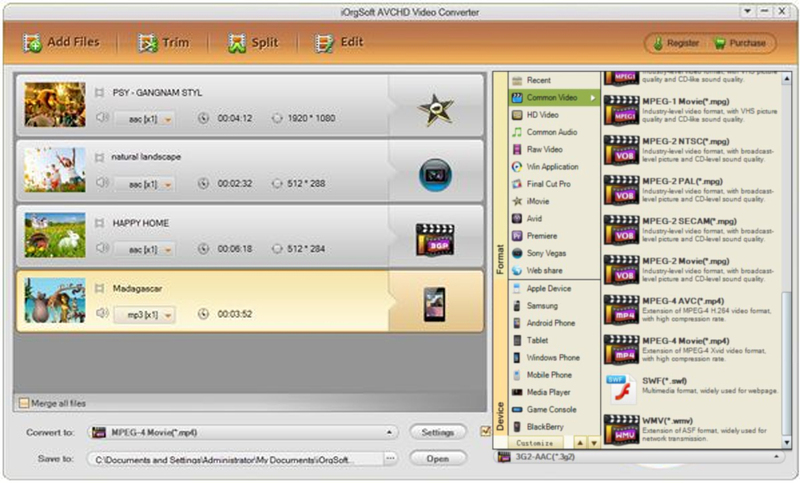Select the Avid category

[555, 219]
